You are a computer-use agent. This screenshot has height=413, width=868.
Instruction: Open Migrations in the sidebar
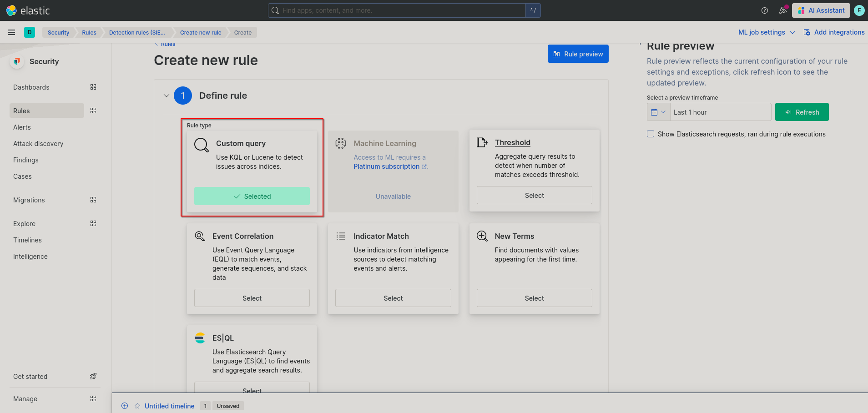click(29, 200)
